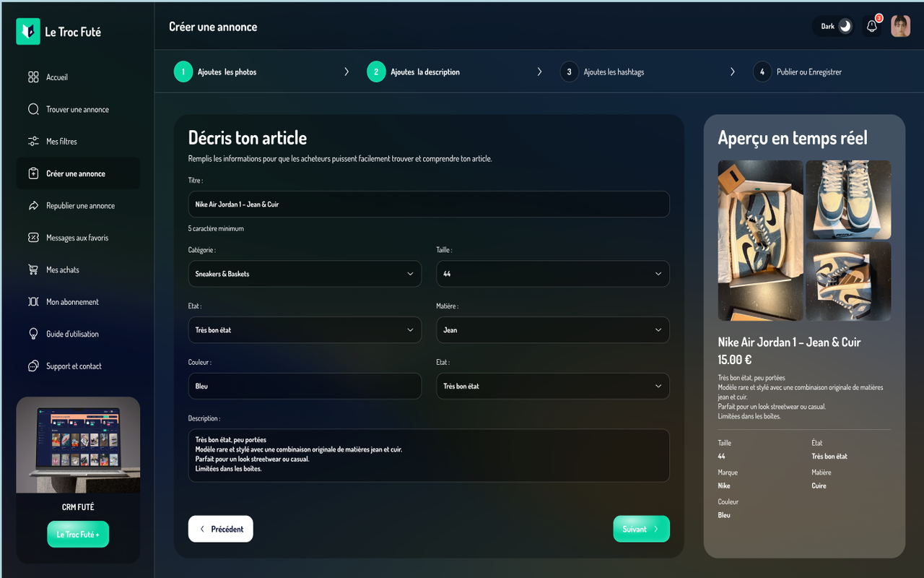Image resolution: width=924 pixels, height=578 pixels.
Task: Open Accueil via its grid icon
Action: coord(33,77)
